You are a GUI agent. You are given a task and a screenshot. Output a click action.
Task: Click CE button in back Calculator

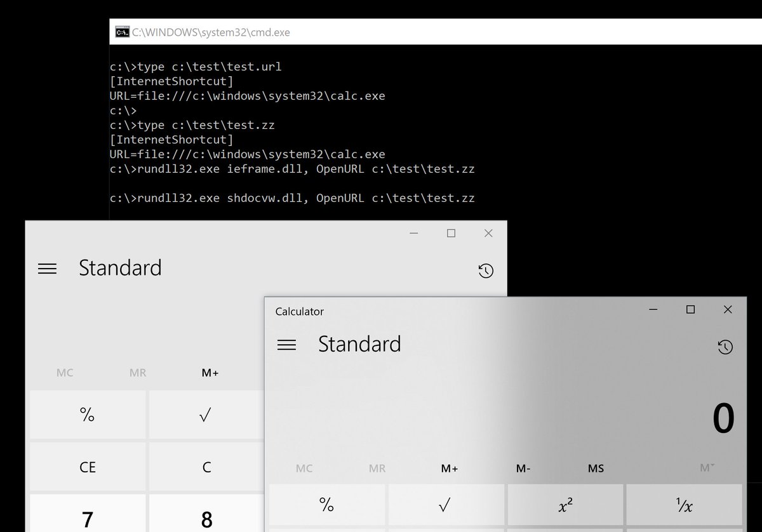pyautogui.click(x=88, y=467)
